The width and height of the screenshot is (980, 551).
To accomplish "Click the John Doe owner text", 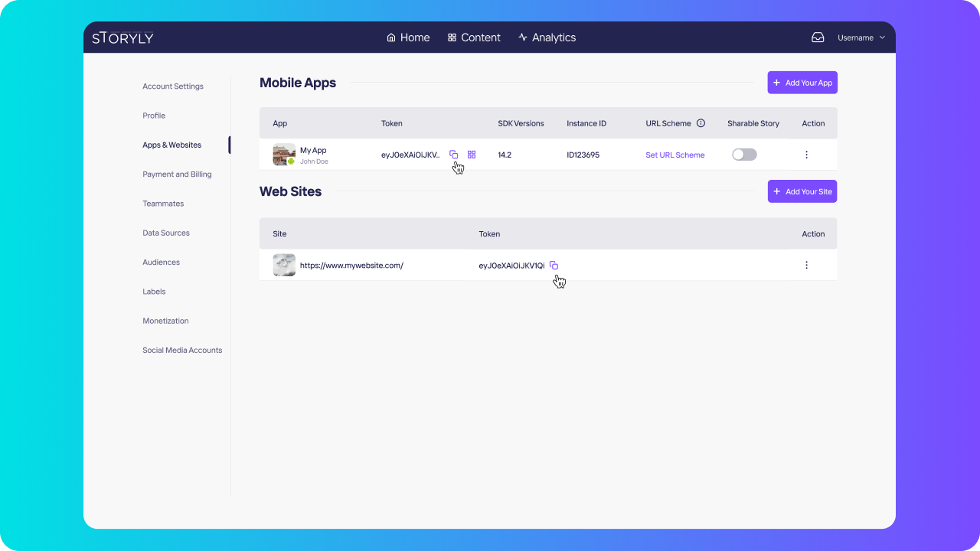I will click(x=314, y=161).
